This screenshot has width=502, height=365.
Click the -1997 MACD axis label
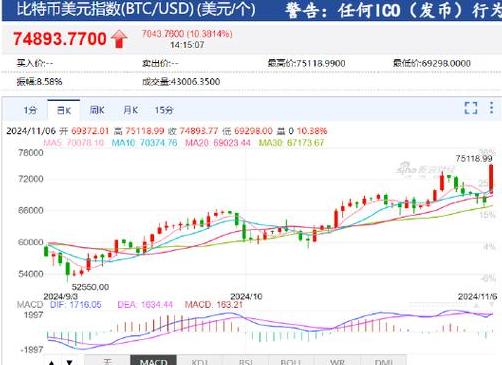click(x=32, y=350)
